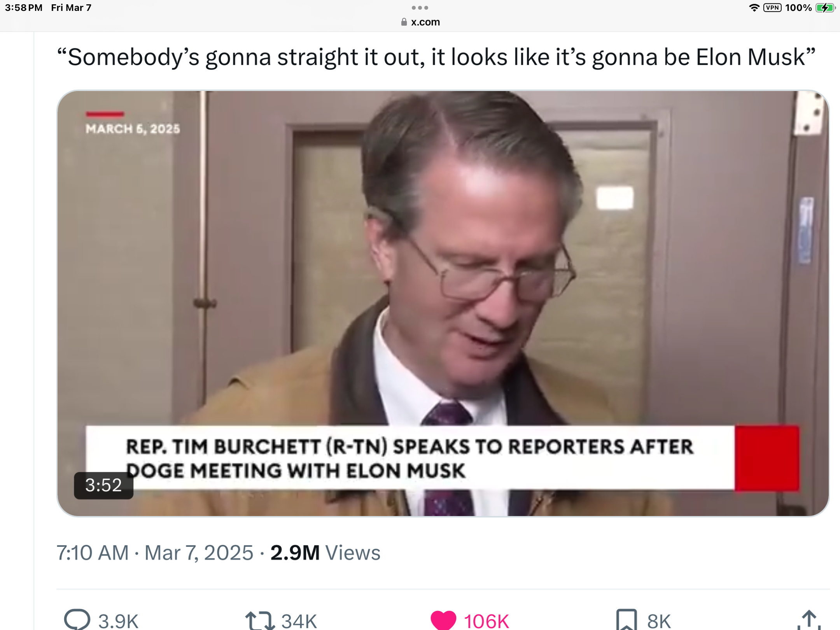Tap the VPN indicator in status bar
Screen dimensions: 840x630
coord(772,8)
